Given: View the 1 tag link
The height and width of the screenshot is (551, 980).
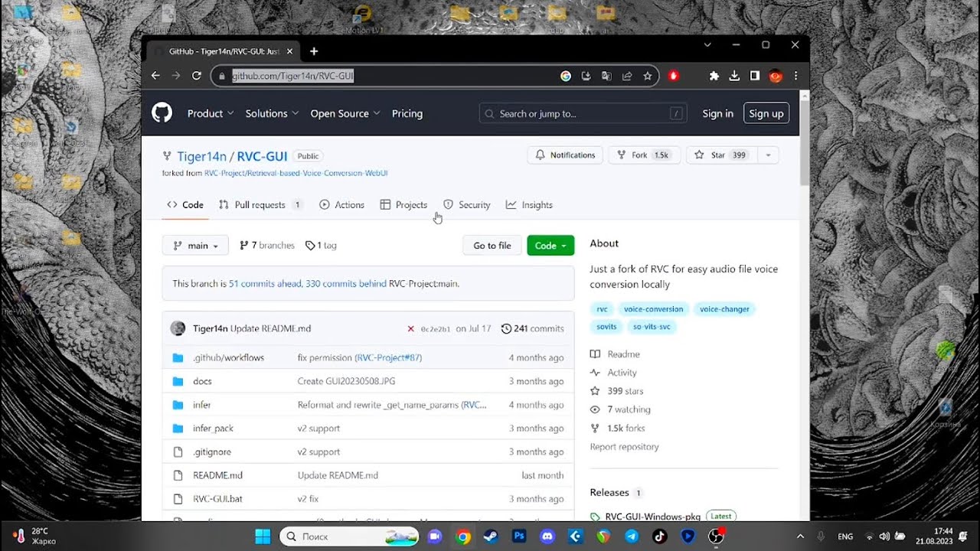Looking at the screenshot, I should click(321, 246).
